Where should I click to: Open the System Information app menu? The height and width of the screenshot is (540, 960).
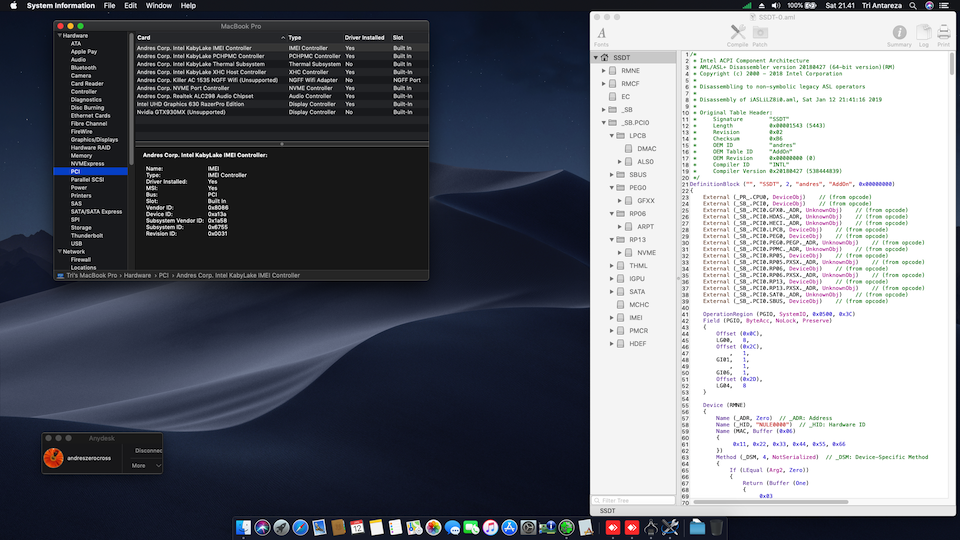[61, 6]
